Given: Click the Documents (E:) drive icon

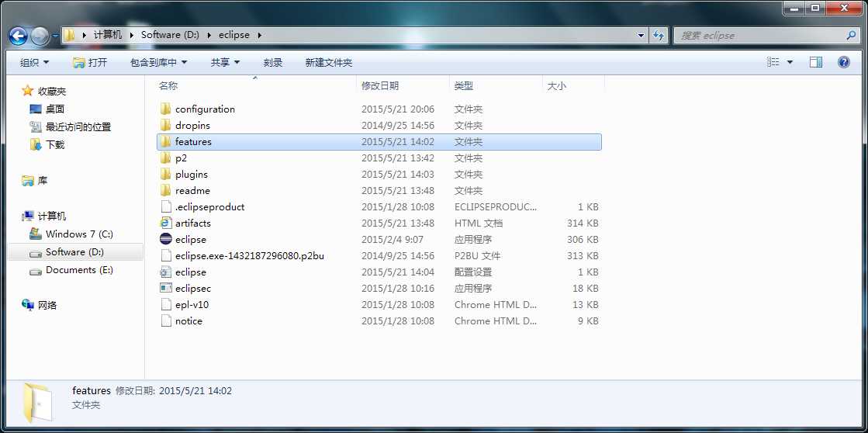Looking at the screenshot, I should 36,270.
